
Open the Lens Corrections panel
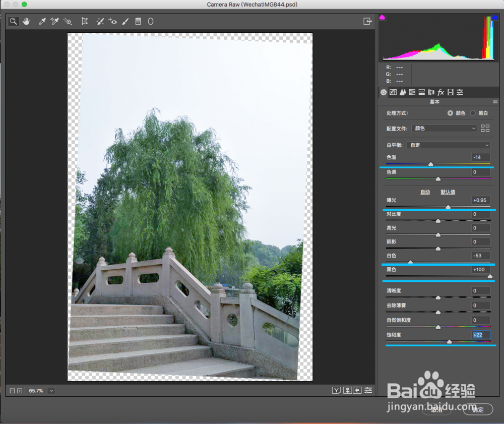431,92
